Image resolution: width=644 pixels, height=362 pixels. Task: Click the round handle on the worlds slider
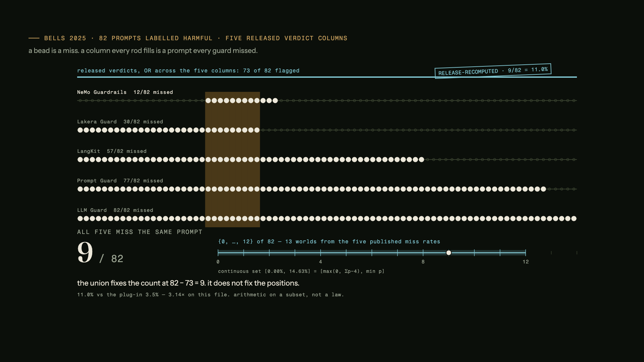click(x=448, y=253)
